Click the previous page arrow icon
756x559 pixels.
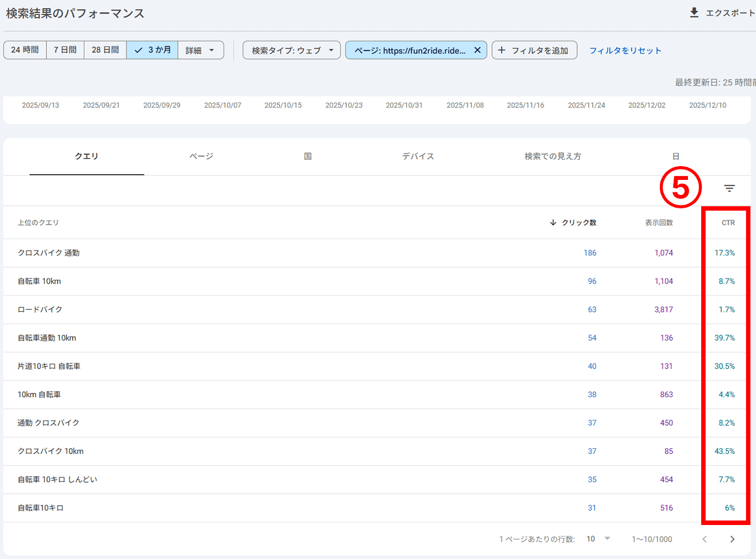[x=704, y=539]
